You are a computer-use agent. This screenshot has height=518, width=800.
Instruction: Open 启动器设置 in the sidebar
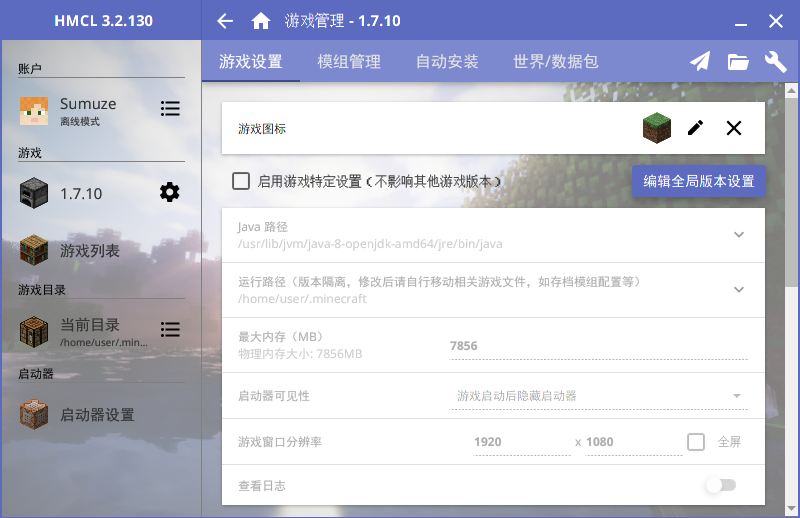pos(96,415)
